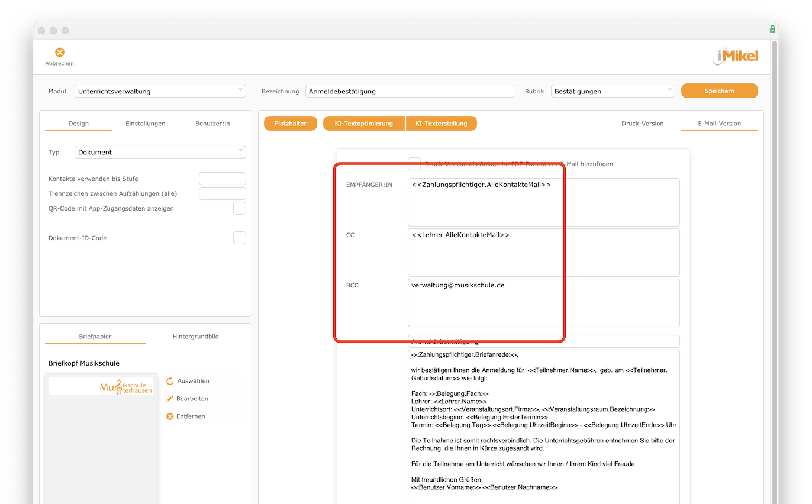Image resolution: width=812 pixels, height=504 pixels.
Task: Open the E-Mail-Version tab
Action: pyautogui.click(x=719, y=124)
